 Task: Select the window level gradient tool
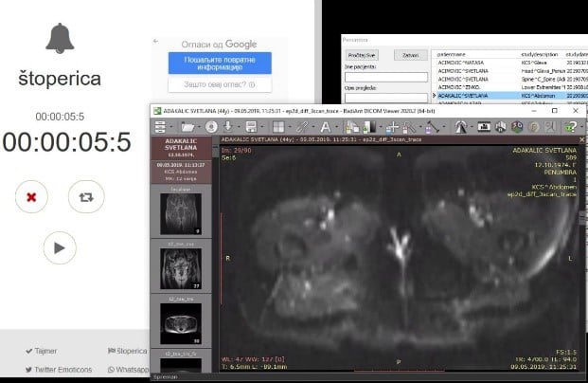pos(369,127)
